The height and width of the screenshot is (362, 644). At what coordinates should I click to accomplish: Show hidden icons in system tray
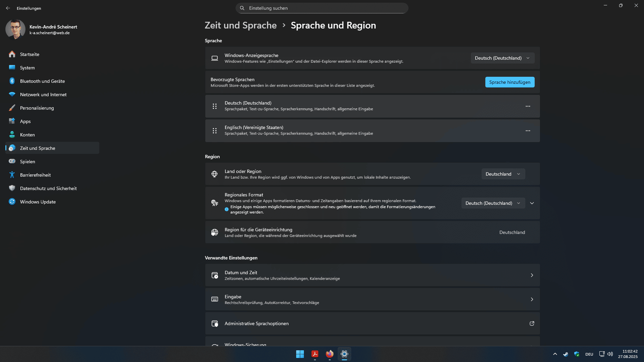555,354
